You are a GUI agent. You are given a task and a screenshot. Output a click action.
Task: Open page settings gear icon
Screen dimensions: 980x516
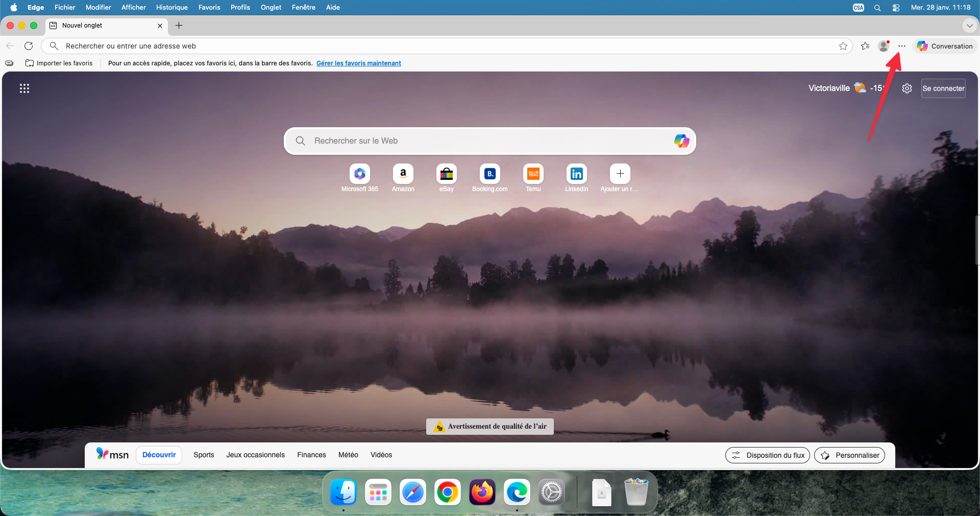tap(907, 88)
